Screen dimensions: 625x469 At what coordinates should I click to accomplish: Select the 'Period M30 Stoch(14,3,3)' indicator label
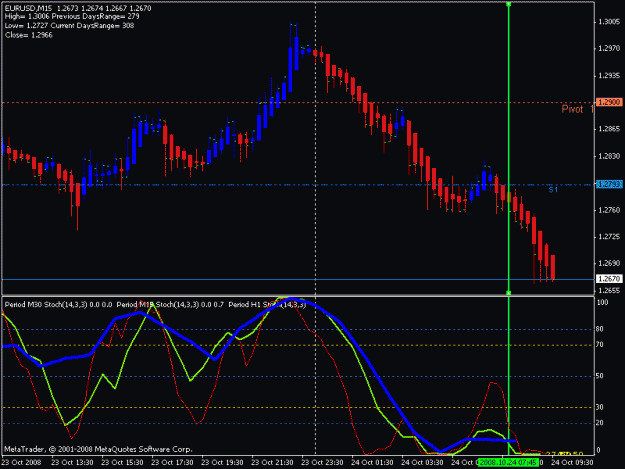coord(46,305)
